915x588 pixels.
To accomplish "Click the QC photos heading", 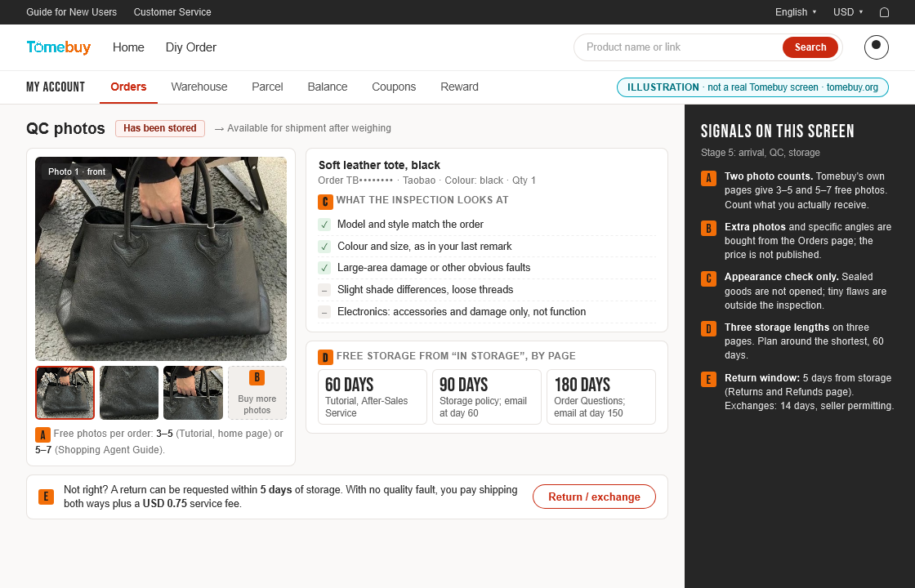I will click(65, 128).
